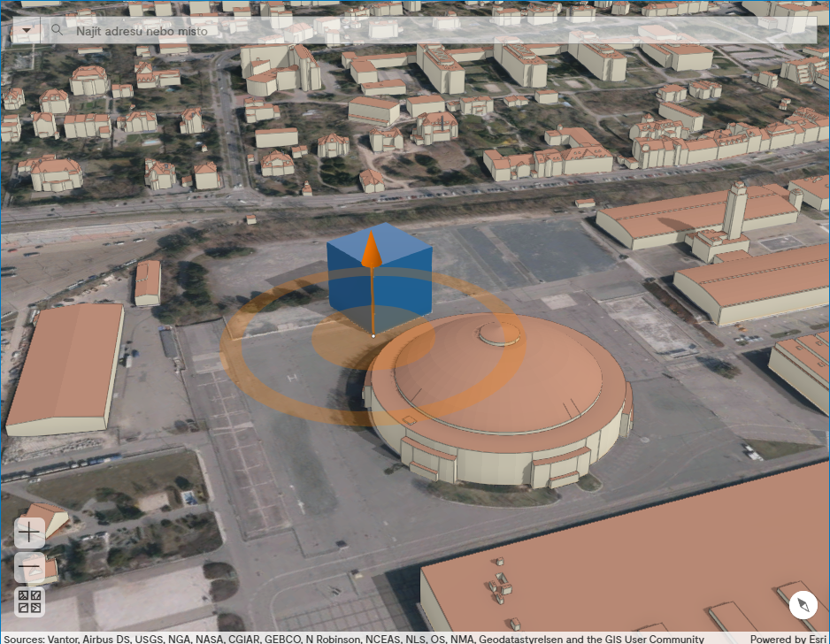Click the top-left arrow glyph in navigation control
Image resolution: width=830 pixels, height=644 pixels.
coord(23,594)
